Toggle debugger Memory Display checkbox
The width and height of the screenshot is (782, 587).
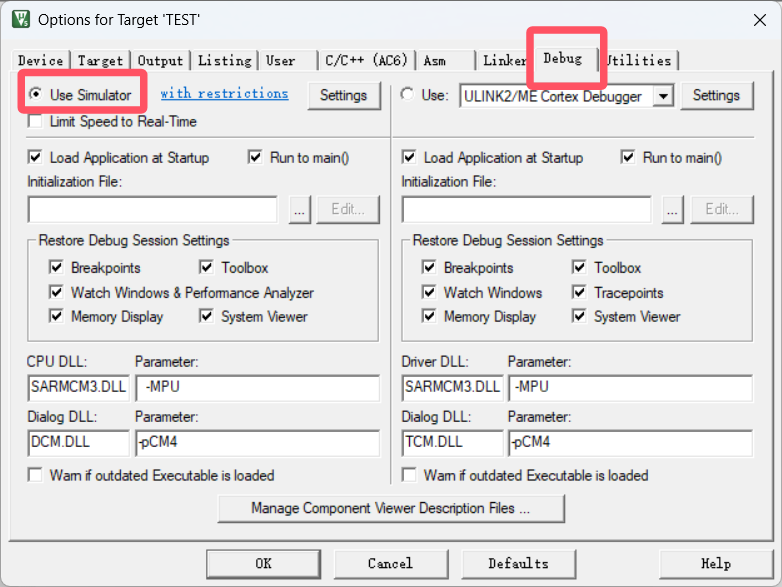[429, 316]
